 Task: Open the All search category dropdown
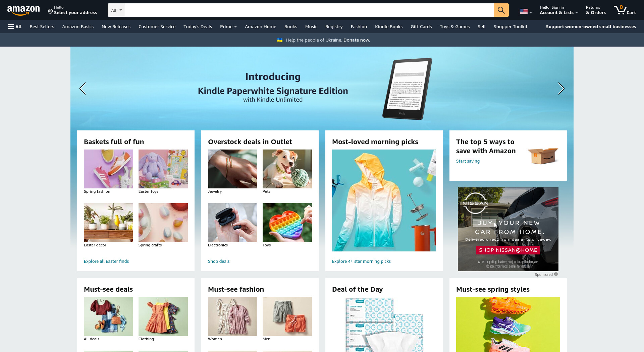coord(116,10)
